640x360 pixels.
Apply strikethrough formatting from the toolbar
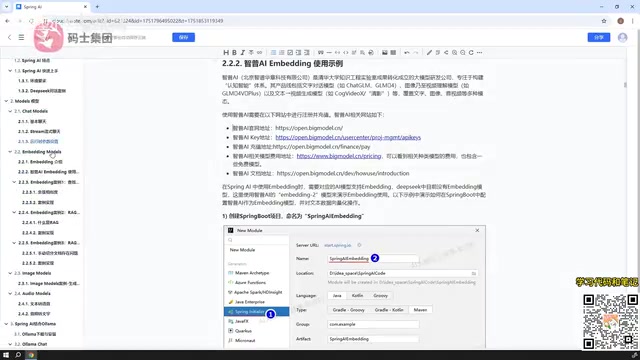[x=251, y=52]
